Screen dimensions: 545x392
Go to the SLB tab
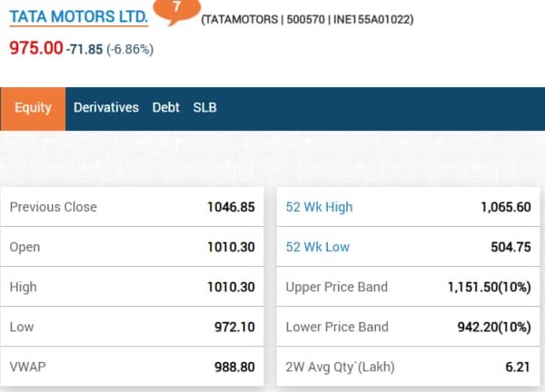pyautogui.click(x=204, y=107)
